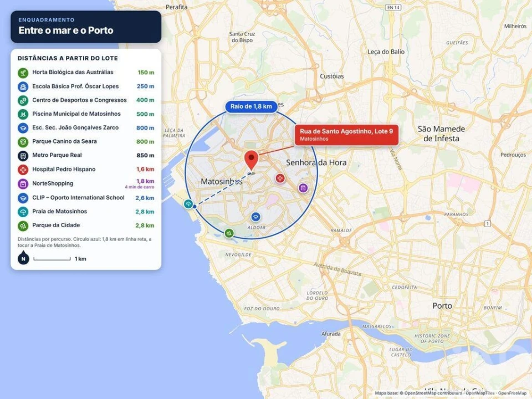The image size is (532, 399).
Task: Click the '2,6 km' distance value
Action: click(x=145, y=198)
